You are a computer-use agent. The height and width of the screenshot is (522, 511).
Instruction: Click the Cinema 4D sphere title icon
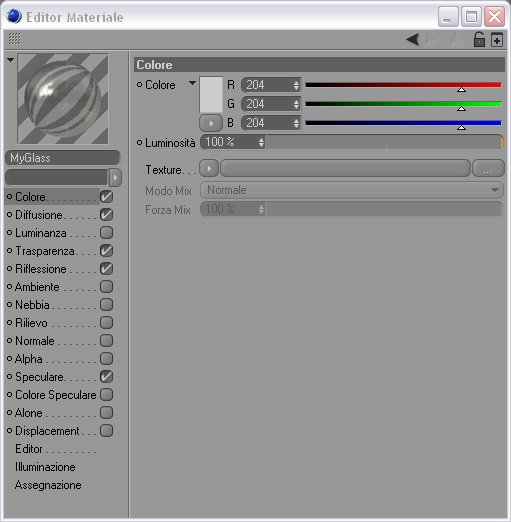point(14,16)
